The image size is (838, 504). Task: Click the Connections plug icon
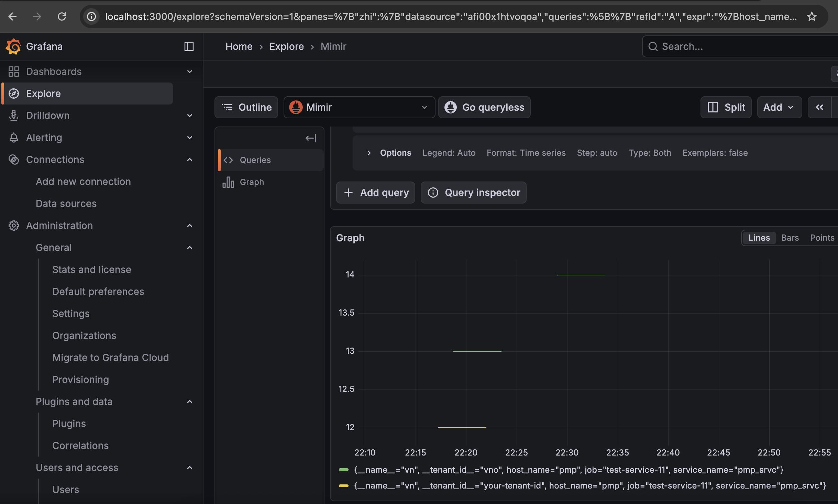(x=14, y=159)
